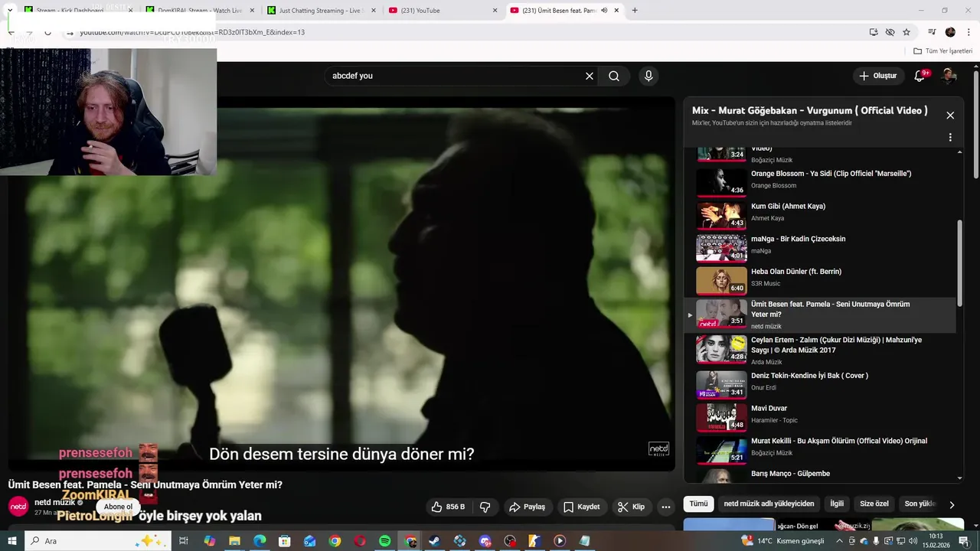This screenshot has width=980, height=551.
Task: Clear the search box with the X icon
Action: point(590,76)
